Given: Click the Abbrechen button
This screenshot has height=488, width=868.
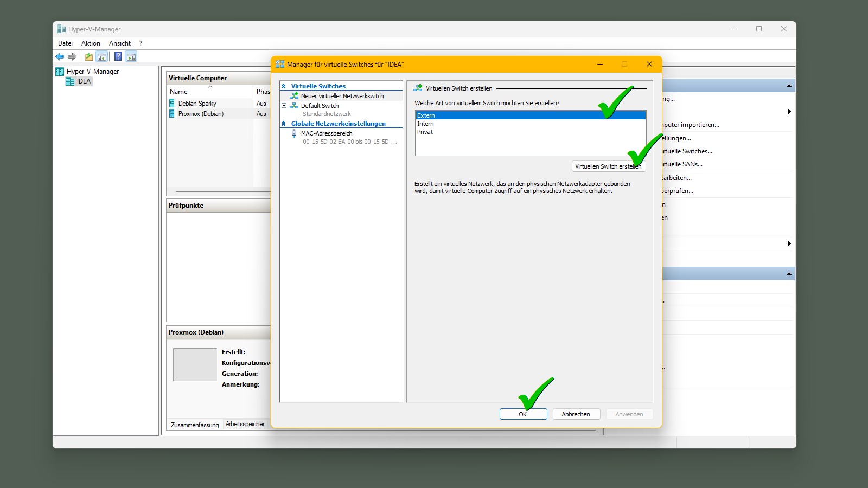Looking at the screenshot, I should (x=576, y=414).
